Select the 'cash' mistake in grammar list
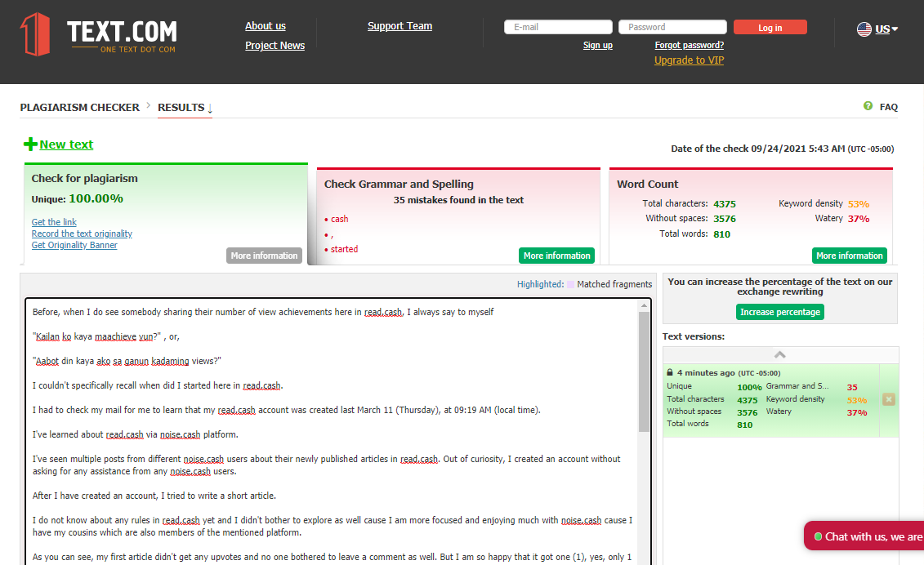This screenshot has height=565, width=924. click(339, 219)
